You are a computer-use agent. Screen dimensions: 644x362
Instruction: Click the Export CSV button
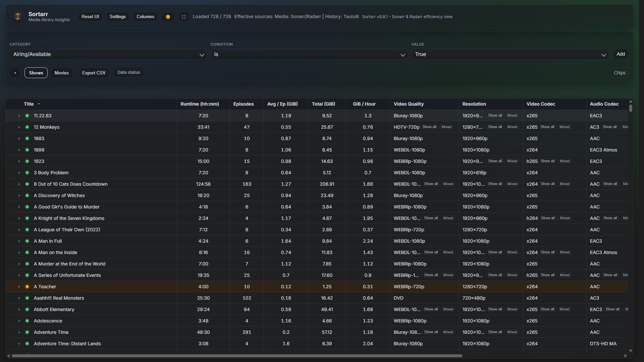[94, 73]
